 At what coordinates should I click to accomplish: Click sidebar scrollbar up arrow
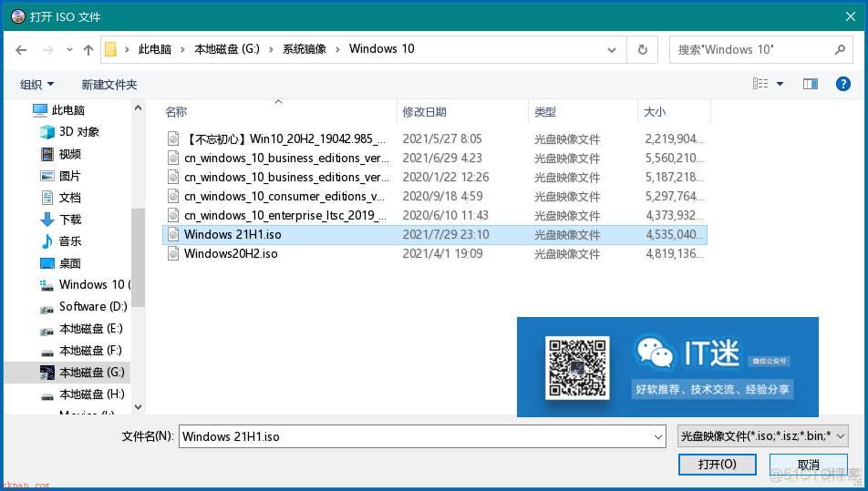[139, 108]
